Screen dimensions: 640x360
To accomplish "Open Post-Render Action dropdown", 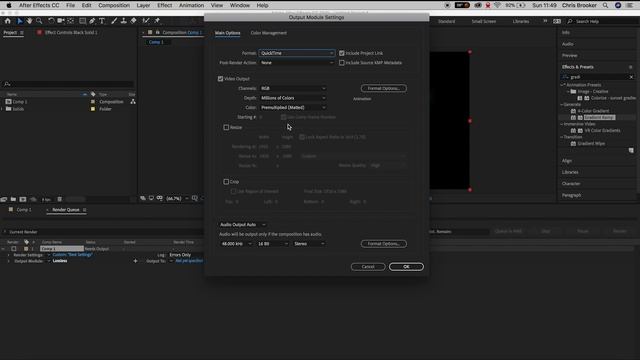I will [297, 63].
